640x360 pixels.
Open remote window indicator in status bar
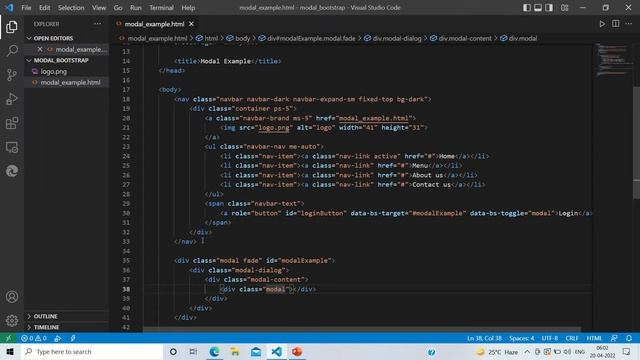pyautogui.click(x=8, y=338)
